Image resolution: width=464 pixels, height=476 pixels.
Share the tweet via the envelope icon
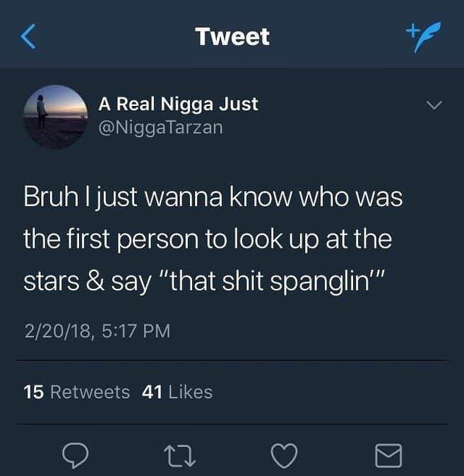coord(388,456)
